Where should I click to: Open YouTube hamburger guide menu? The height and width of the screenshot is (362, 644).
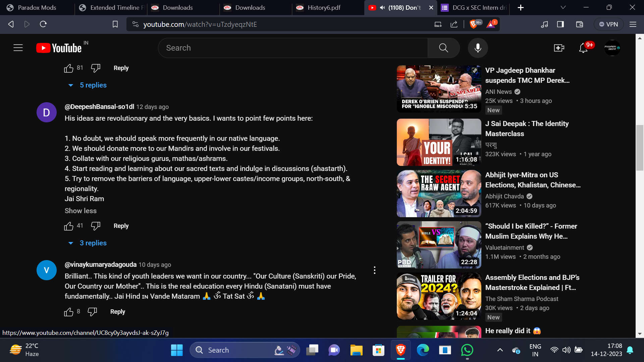[x=18, y=48]
